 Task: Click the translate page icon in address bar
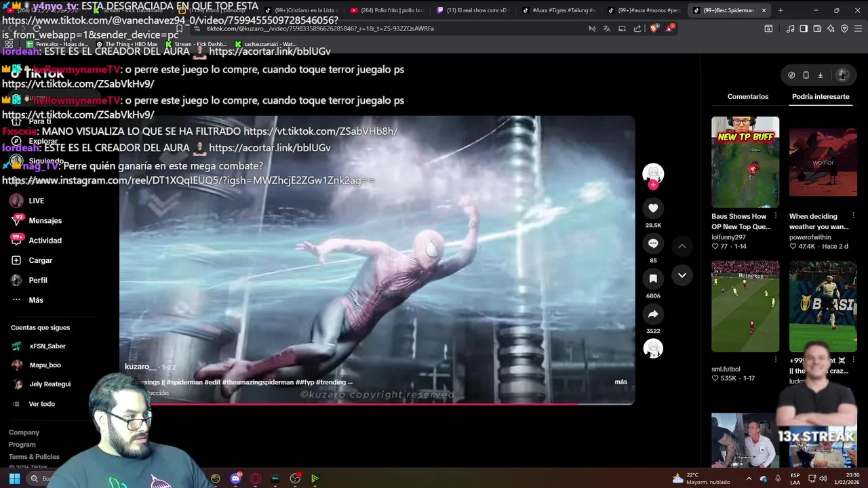coord(606,28)
